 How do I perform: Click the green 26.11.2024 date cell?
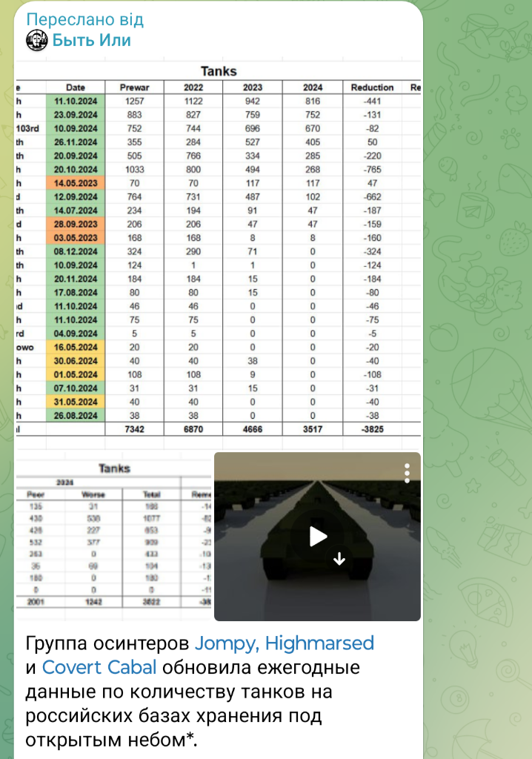[x=76, y=142]
